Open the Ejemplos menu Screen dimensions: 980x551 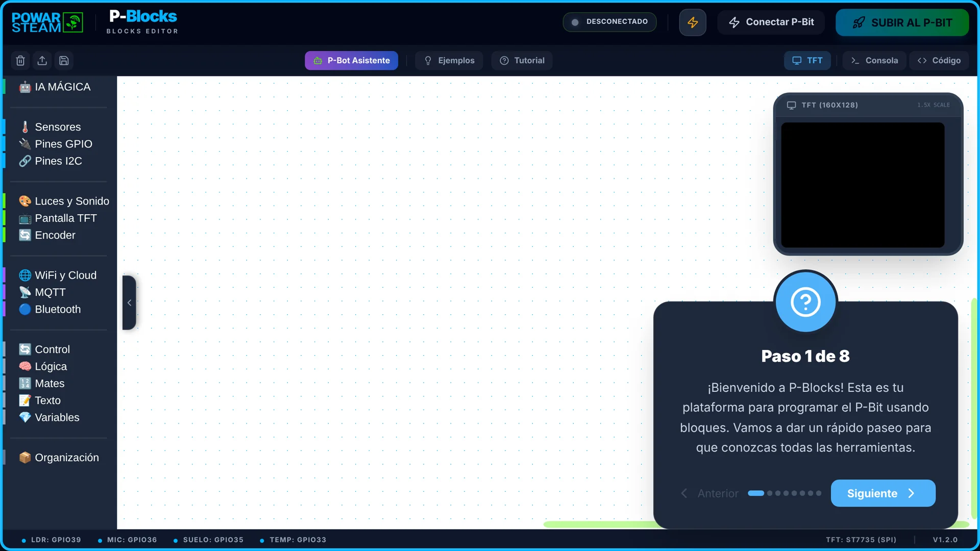click(449, 61)
